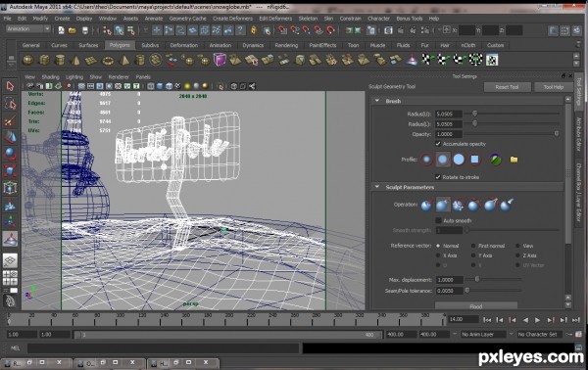Open the Skeleton menu
This screenshot has height=370, width=588.
[x=308, y=19]
